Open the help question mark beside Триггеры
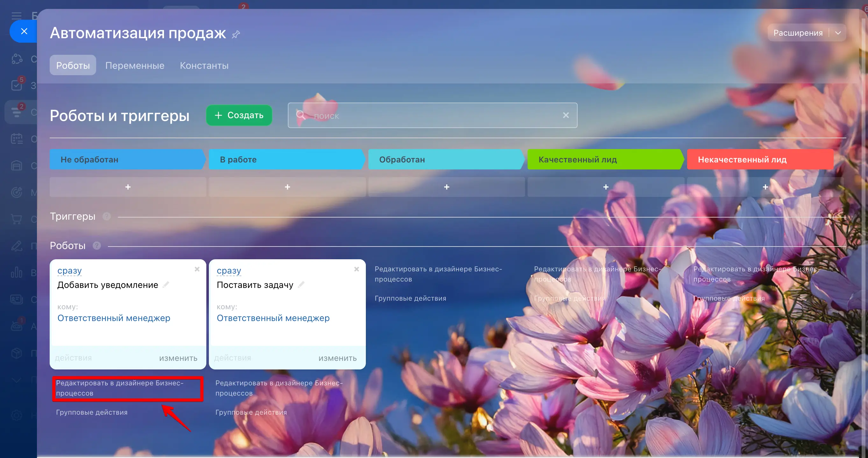Viewport: 868px width, 458px height. tap(106, 216)
